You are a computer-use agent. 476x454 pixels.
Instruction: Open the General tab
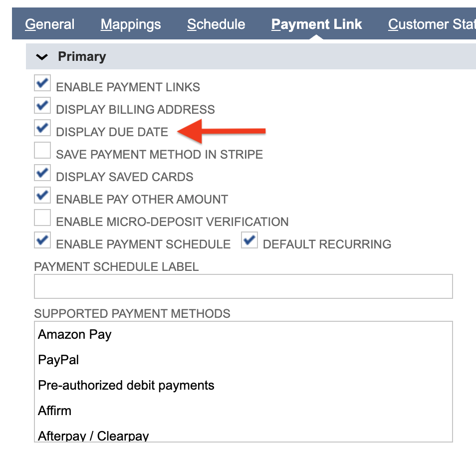(x=49, y=24)
